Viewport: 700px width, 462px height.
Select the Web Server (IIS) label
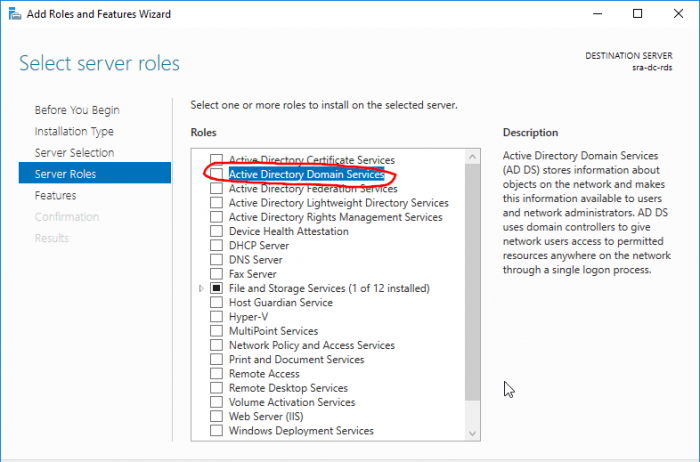coord(266,417)
